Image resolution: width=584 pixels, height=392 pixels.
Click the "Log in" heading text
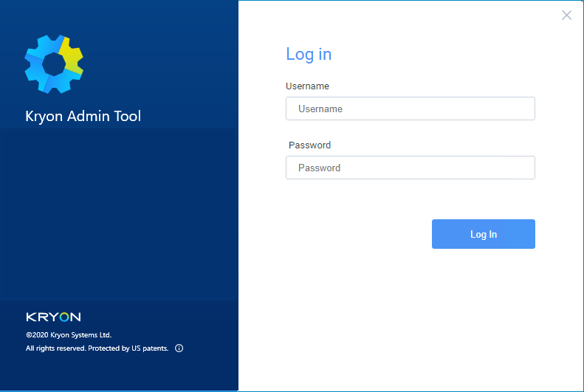309,54
